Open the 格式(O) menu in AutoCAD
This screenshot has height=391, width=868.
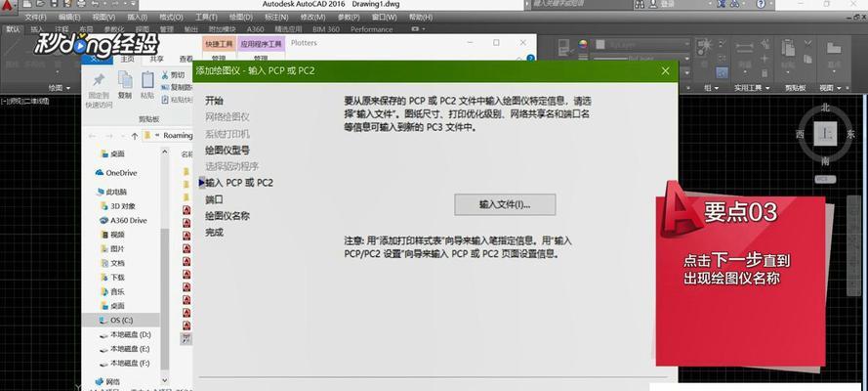coord(171,18)
